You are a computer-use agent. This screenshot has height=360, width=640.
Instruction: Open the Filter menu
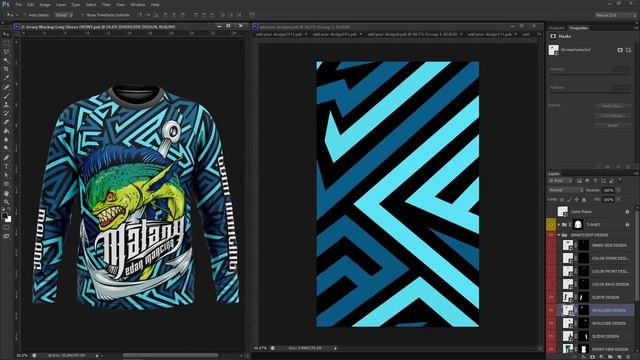106,4
